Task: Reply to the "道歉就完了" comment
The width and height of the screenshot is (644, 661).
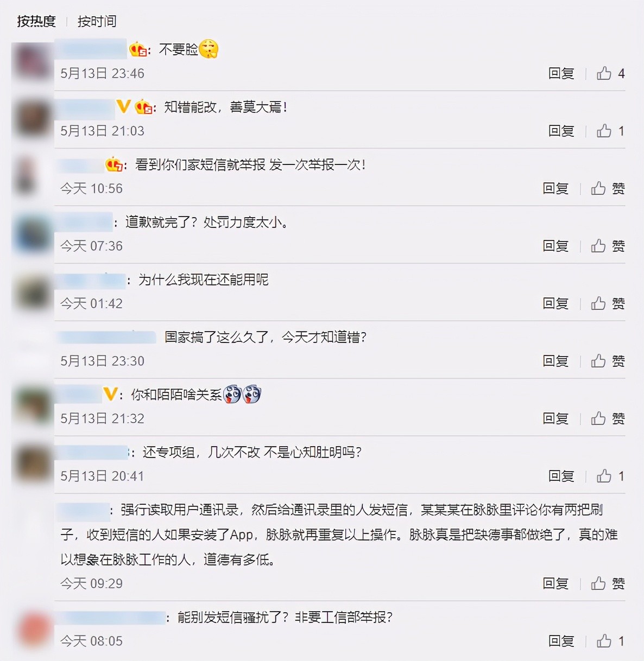Action: 556,246
